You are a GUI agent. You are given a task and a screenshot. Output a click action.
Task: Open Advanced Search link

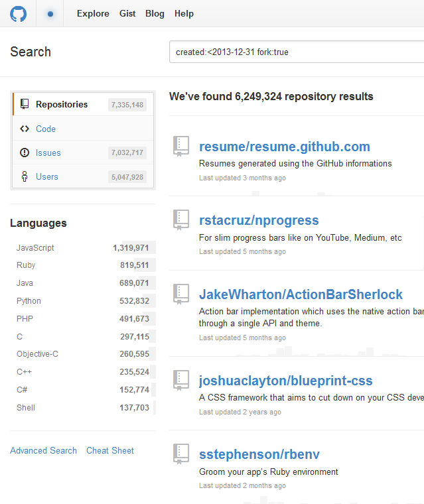coord(43,450)
